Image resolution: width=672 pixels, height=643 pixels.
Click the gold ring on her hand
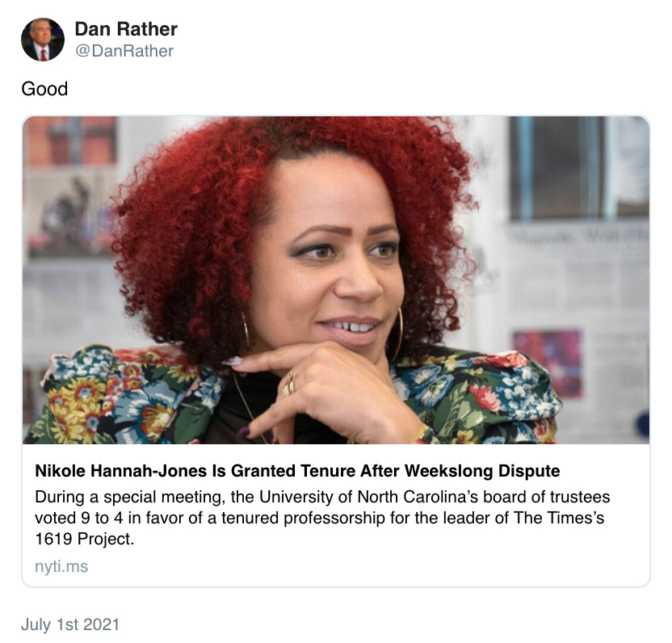coord(290,384)
